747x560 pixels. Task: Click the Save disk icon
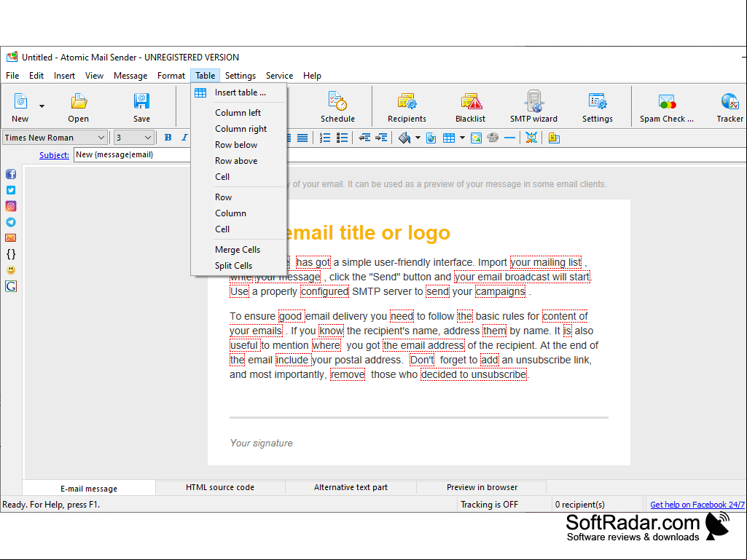click(141, 101)
